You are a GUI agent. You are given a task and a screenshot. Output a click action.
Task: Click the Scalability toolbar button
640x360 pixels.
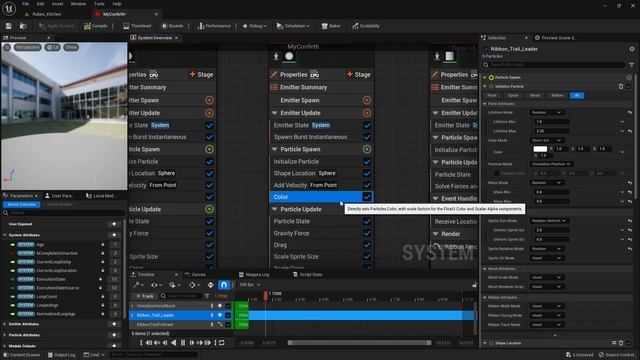pyautogui.click(x=366, y=26)
